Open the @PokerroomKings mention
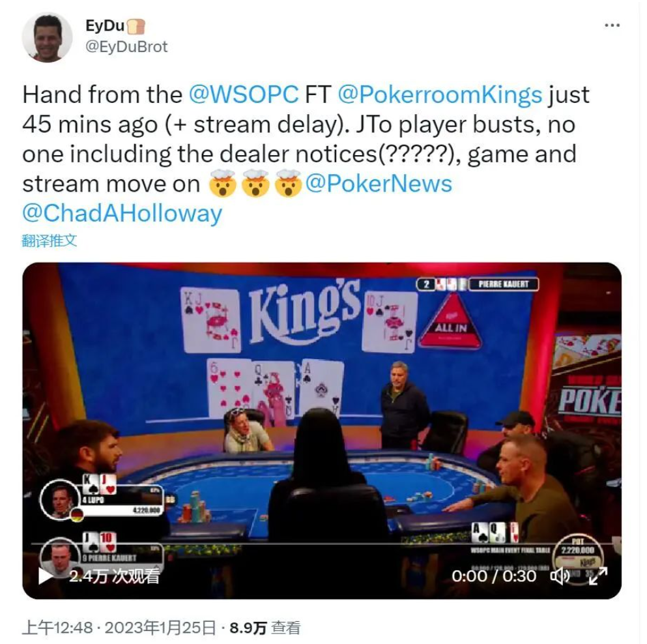647x644 pixels. (439, 95)
